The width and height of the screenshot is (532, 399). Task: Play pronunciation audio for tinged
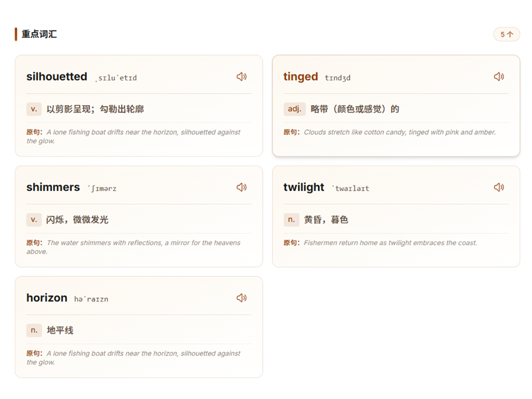[x=499, y=76]
